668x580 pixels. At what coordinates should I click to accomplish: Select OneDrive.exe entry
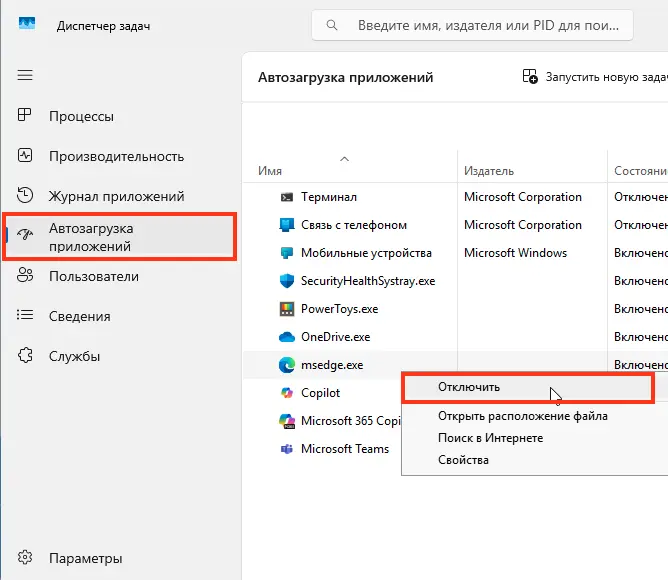pos(335,337)
